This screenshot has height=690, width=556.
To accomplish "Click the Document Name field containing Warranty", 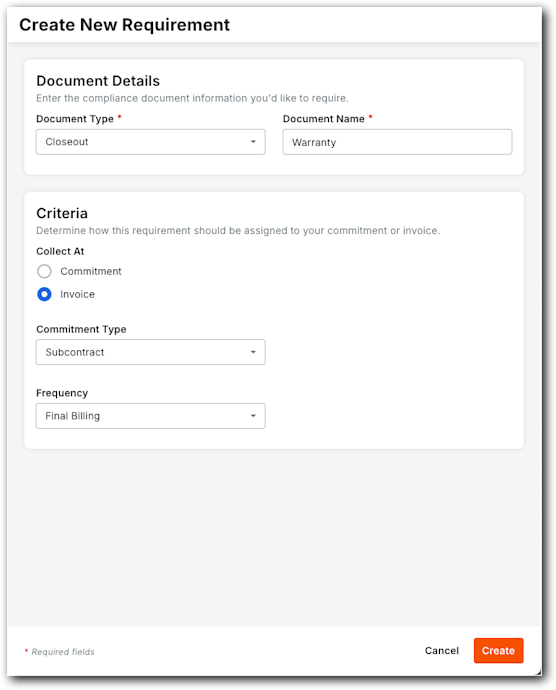I will click(x=397, y=142).
